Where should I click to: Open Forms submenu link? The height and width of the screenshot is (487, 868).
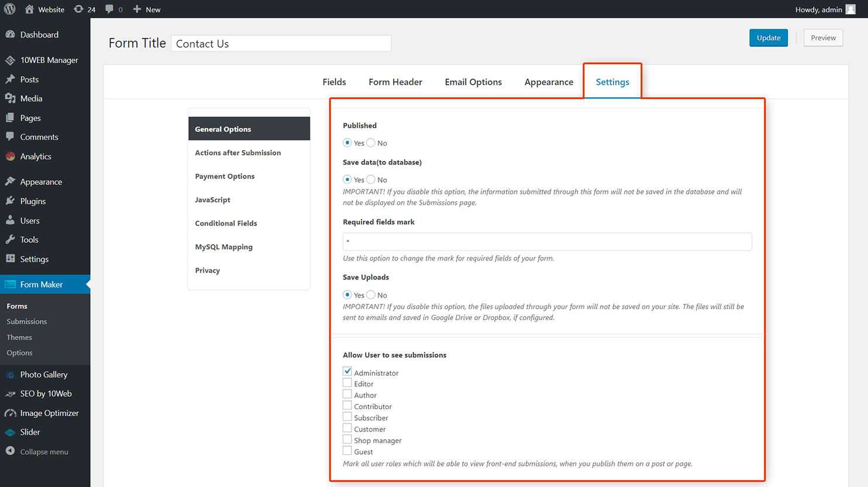tap(17, 306)
